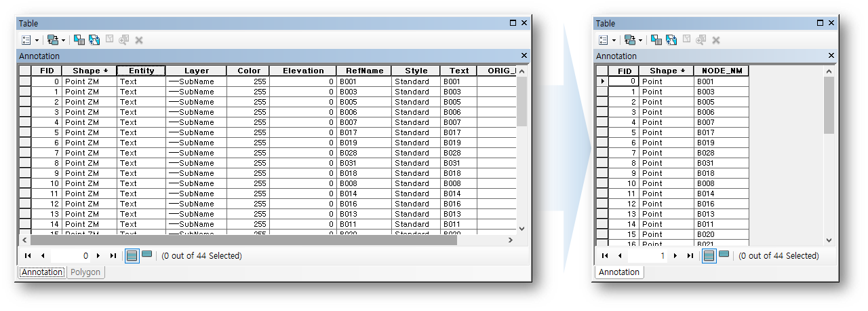Click record number field in left table
This screenshot has height=311, width=868.
[x=71, y=256]
